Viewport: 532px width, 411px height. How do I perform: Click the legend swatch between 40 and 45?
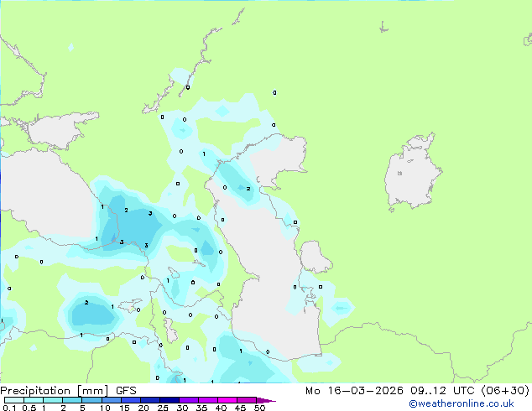[x=227, y=400]
